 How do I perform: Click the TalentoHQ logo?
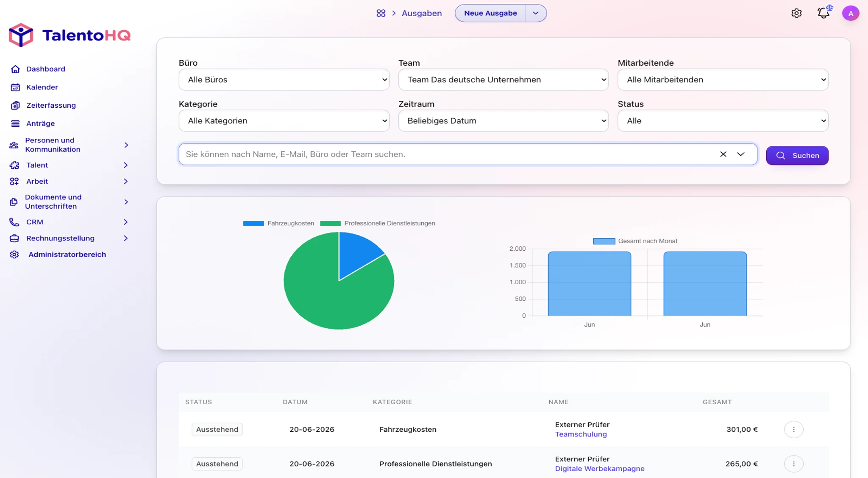(x=70, y=35)
